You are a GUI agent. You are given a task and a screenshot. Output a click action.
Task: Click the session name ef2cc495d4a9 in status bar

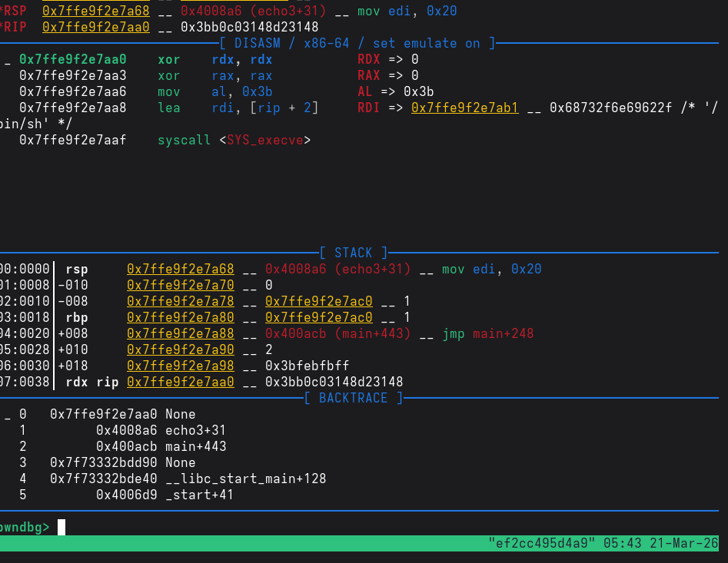click(x=542, y=544)
